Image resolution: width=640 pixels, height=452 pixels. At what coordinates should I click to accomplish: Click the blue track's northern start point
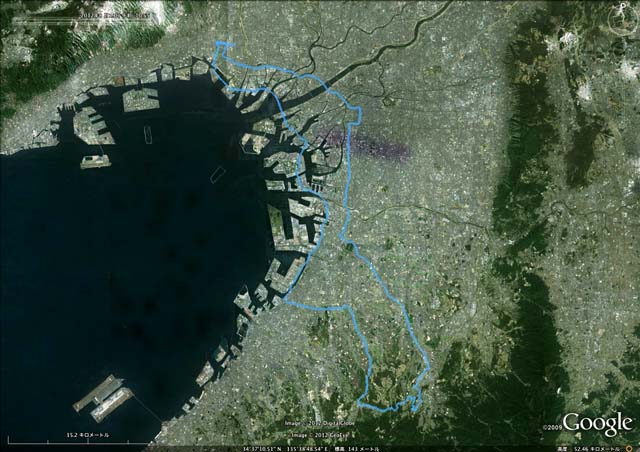pos(226,44)
